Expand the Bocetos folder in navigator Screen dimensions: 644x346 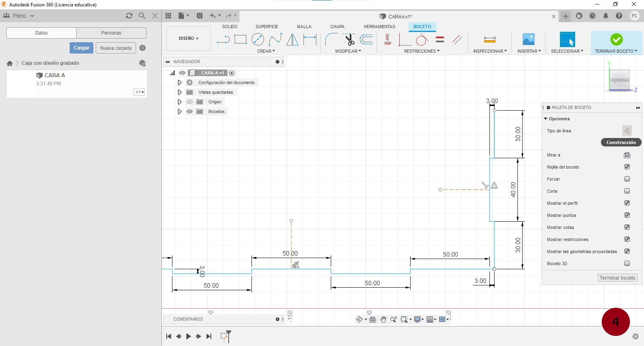click(180, 111)
